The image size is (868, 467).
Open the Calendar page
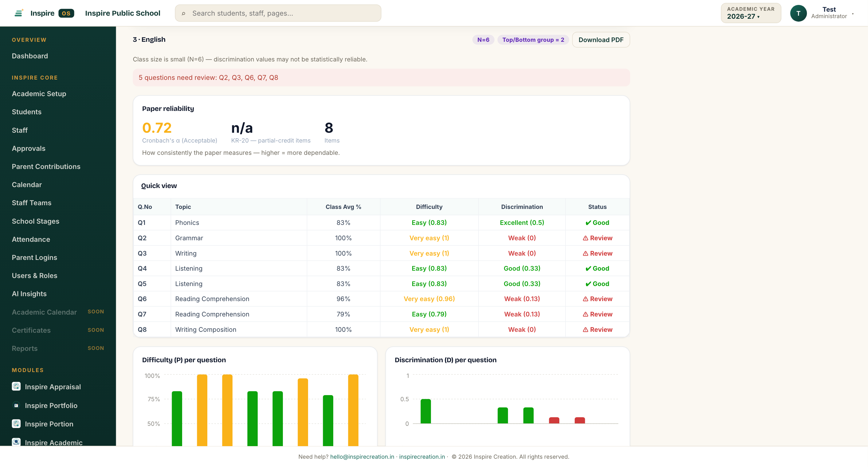coord(27,185)
